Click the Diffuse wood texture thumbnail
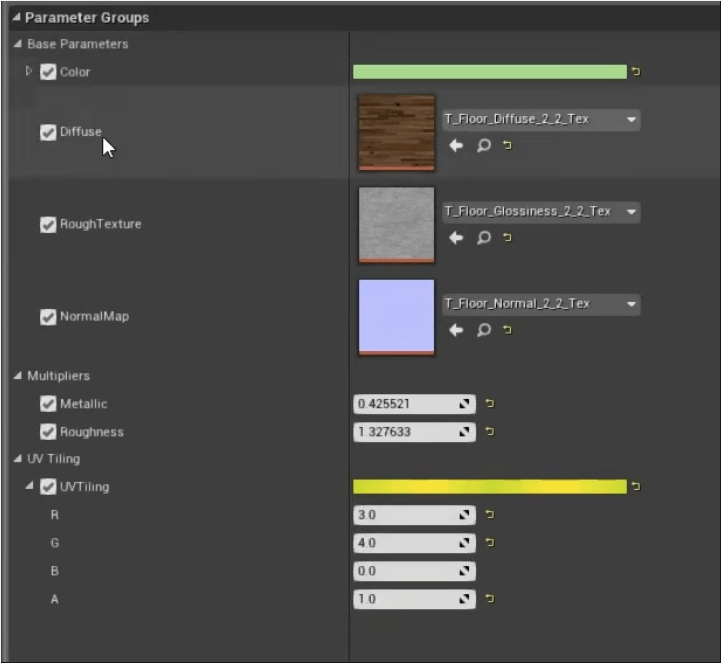The image size is (721, 663). pos(396,133)
